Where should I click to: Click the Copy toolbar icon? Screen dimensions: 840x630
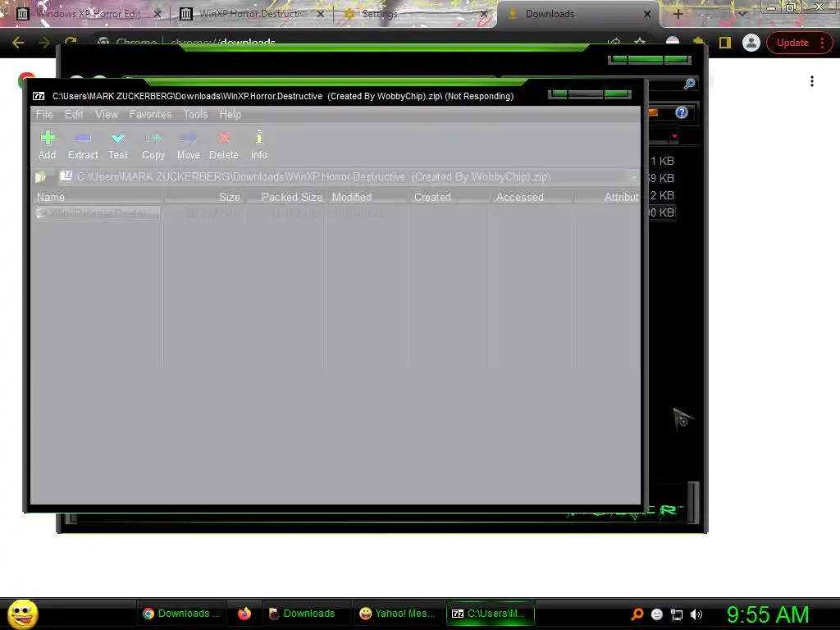153,145
